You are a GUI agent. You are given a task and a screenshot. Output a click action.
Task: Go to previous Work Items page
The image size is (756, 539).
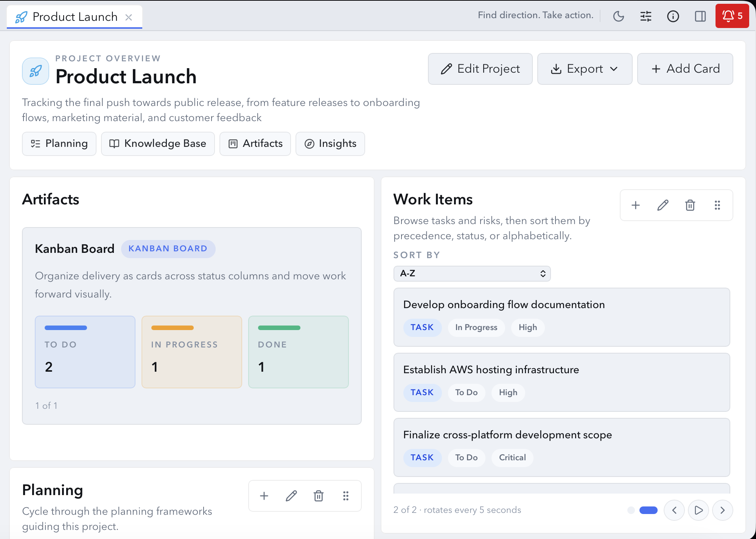pyautogui.click(x=674, y=510)
